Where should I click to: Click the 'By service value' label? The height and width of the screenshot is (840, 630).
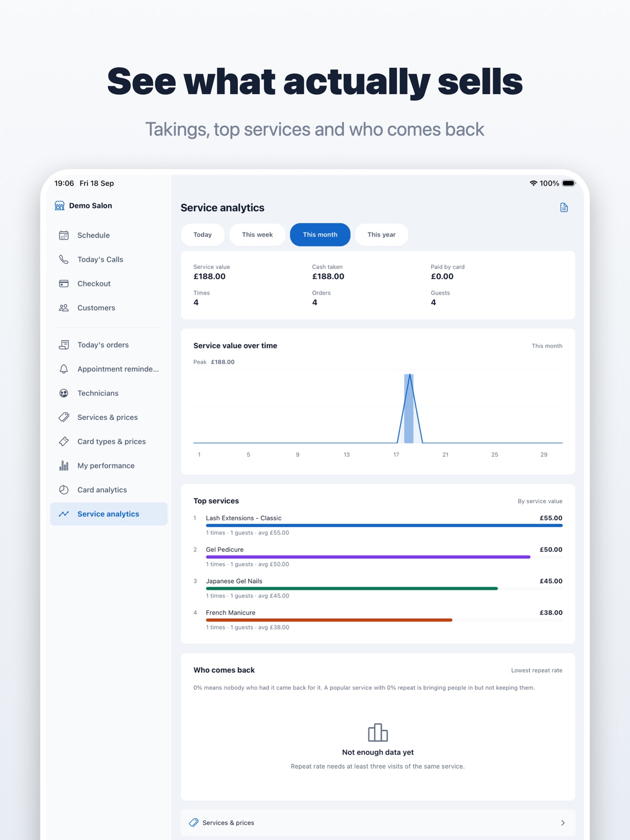(540, 501)
